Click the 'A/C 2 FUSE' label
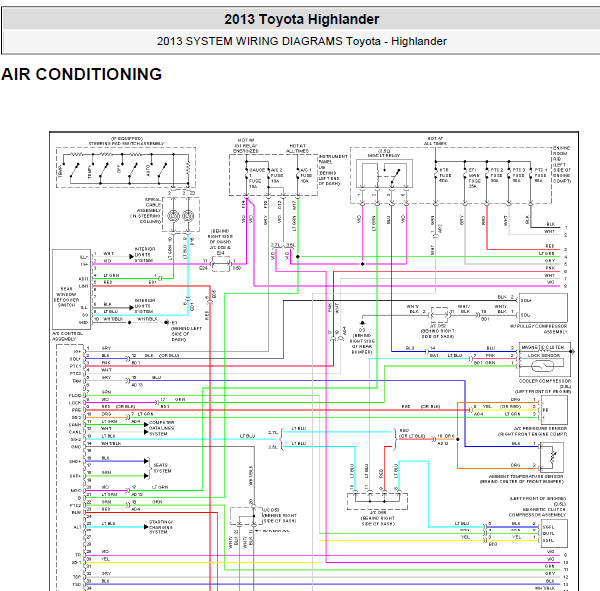 coord(277,175)
